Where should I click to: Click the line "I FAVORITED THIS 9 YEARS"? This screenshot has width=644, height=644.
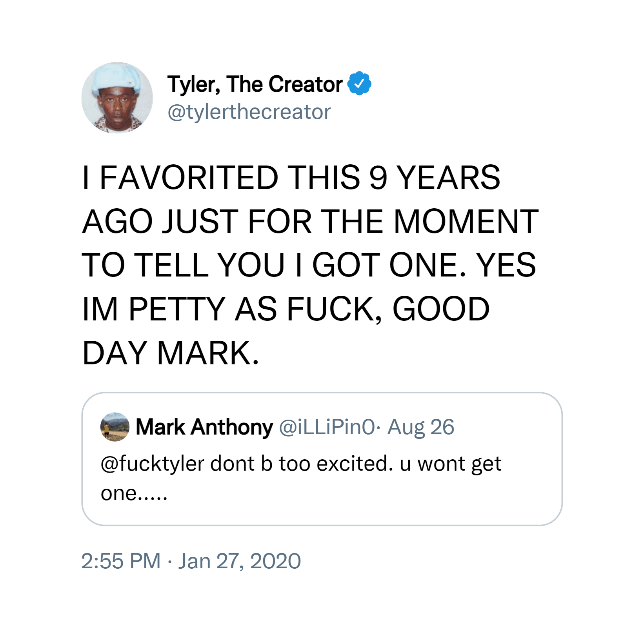[x=291, y=178]
